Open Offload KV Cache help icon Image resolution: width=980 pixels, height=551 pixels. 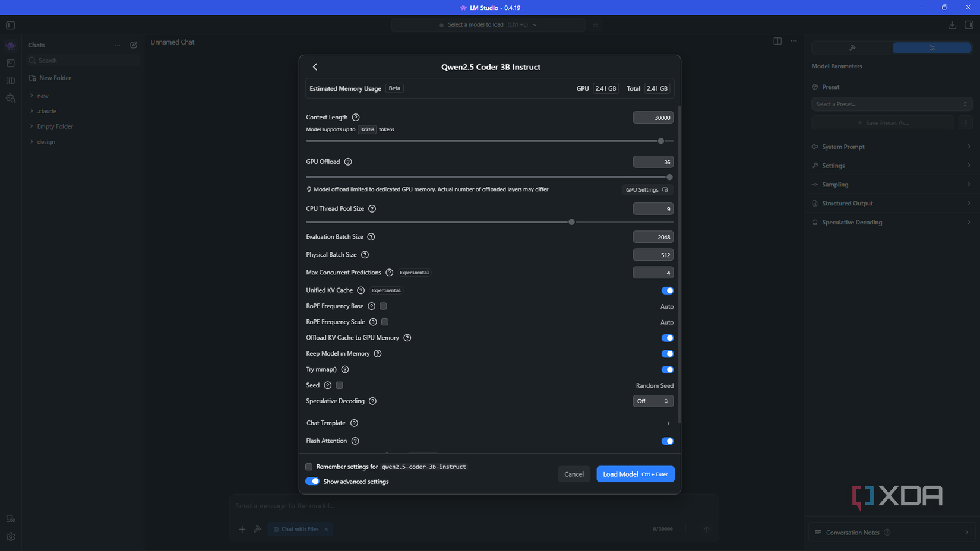point(407,338)
